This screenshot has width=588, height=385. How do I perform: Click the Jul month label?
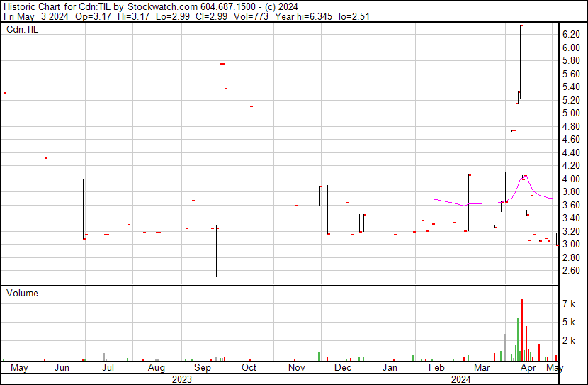coord(108,368)
